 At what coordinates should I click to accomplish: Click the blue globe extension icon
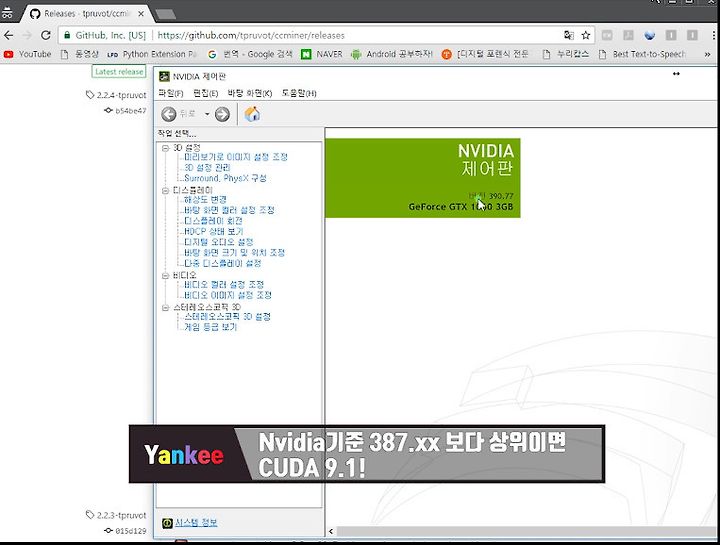click(x=649, y=35)
